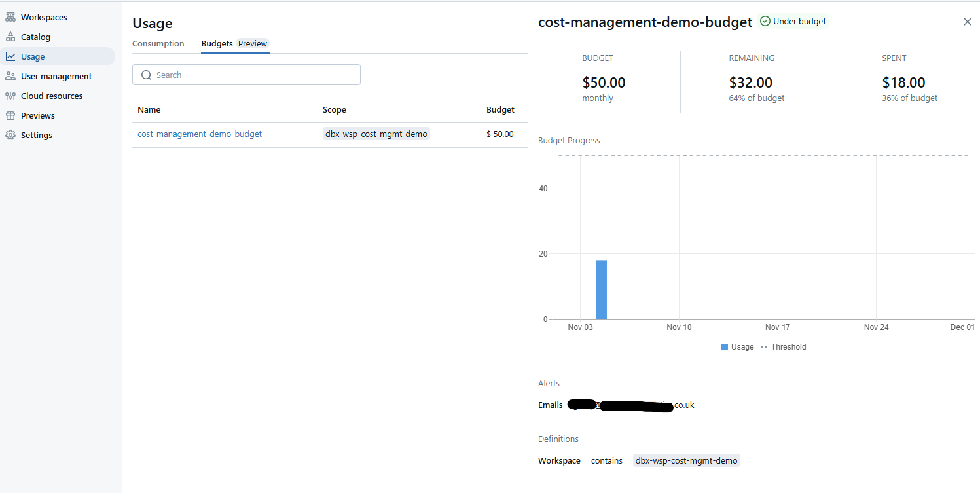Open the cost-management-demo-budget link
Image resolution: width=980 pixels, height=493 pixels.
tap(200, 134)
